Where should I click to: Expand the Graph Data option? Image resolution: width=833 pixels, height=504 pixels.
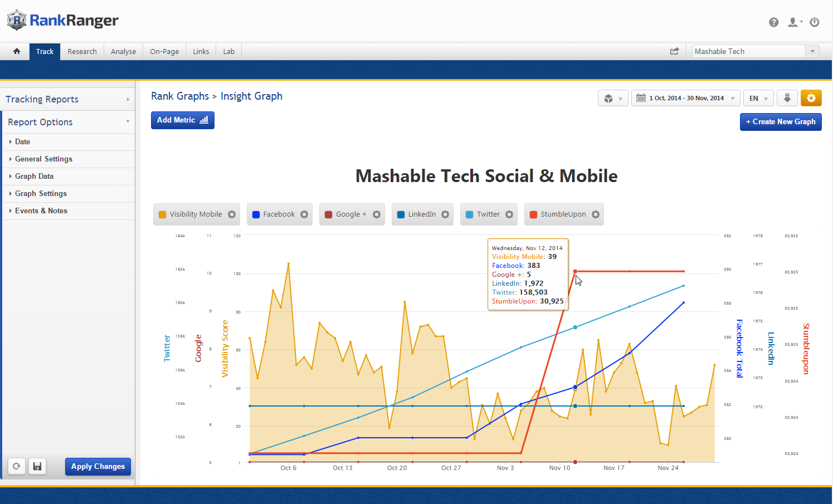click(69, 177)
